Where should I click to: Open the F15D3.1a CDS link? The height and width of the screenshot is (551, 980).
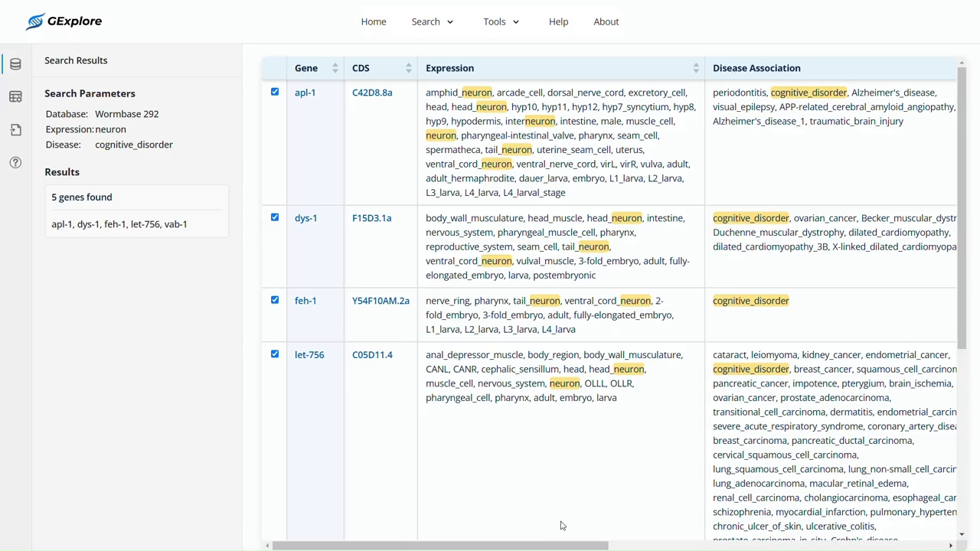click(371, 218)
